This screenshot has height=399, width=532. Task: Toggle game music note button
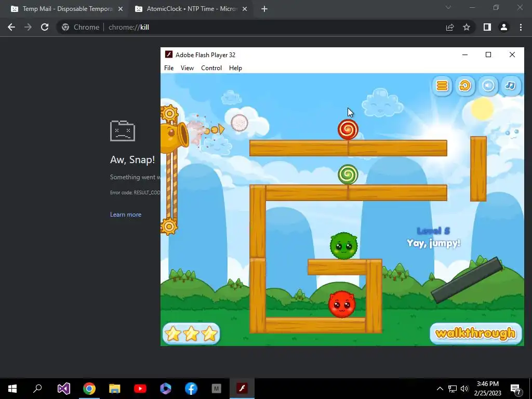pyautogui.click(x=510, y=86)
